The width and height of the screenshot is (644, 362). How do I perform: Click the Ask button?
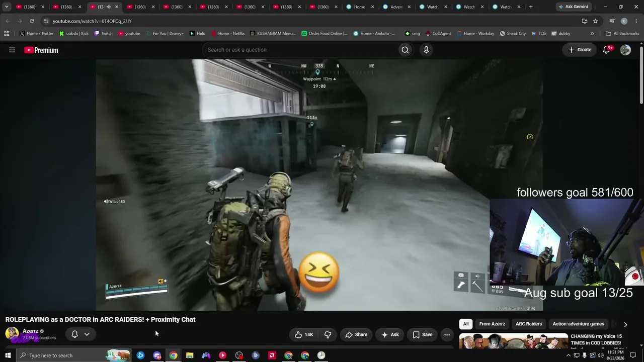(x=390, y=334)
